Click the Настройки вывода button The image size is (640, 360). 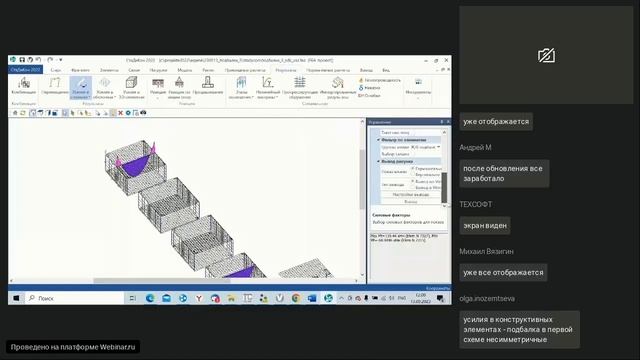[411, 195]
